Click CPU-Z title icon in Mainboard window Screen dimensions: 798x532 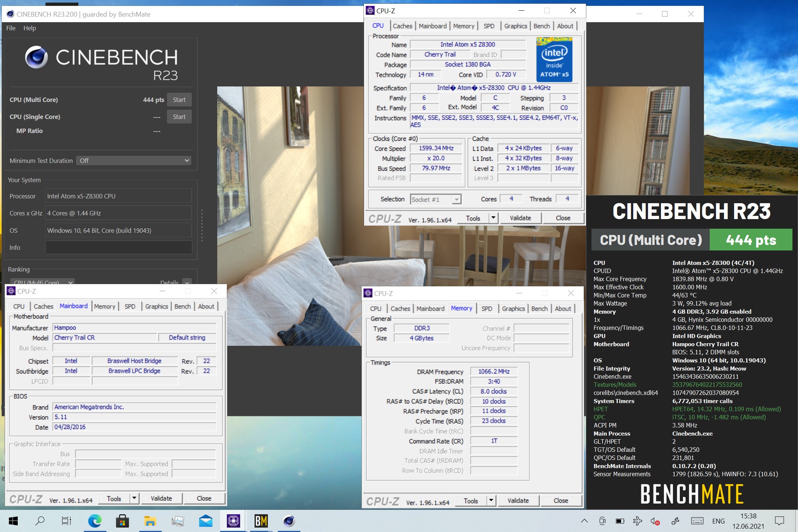(11, 291)
